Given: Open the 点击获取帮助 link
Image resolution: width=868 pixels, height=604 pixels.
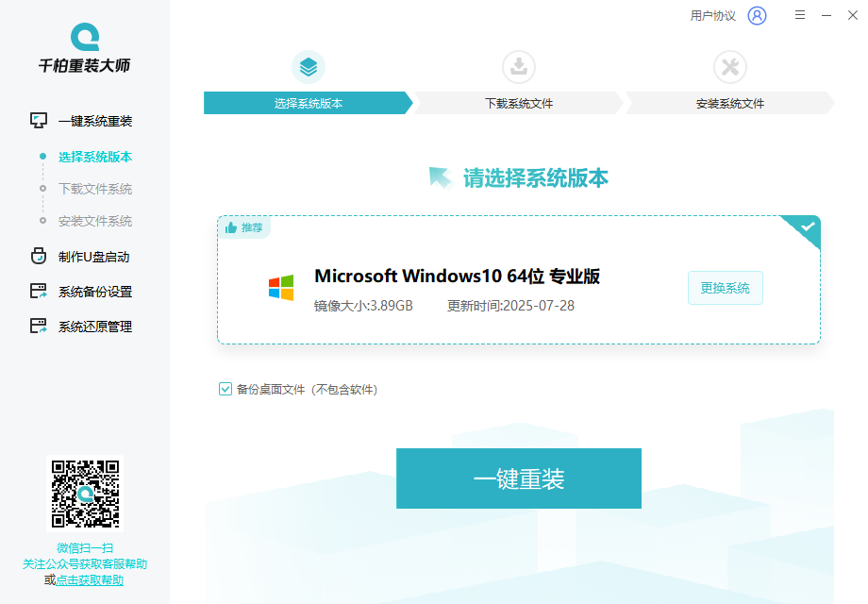Looking at the screenshot, I should click(90, 580).
